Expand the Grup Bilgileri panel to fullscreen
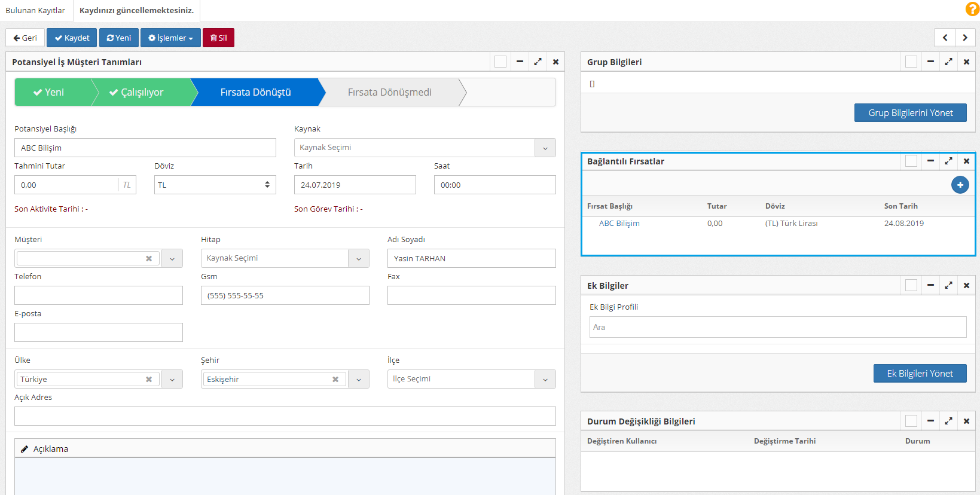 click(948, 62)
